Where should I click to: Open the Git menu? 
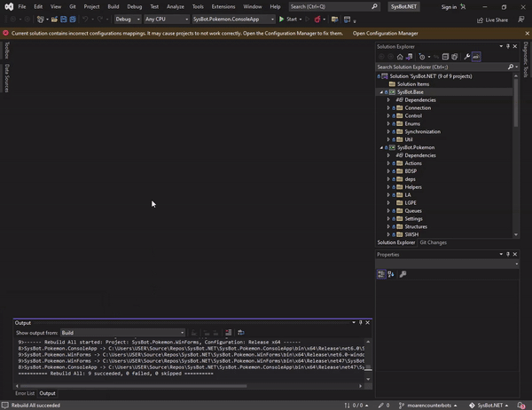73,6
